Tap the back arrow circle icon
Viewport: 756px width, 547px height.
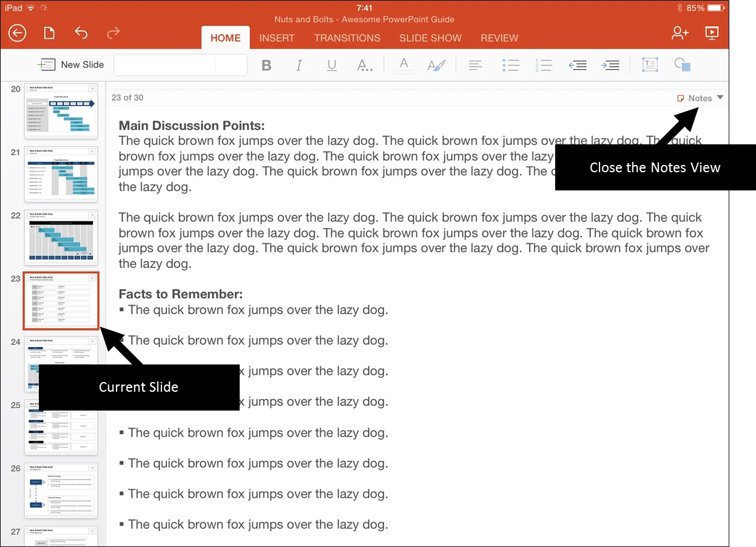(x=18, y=33)
